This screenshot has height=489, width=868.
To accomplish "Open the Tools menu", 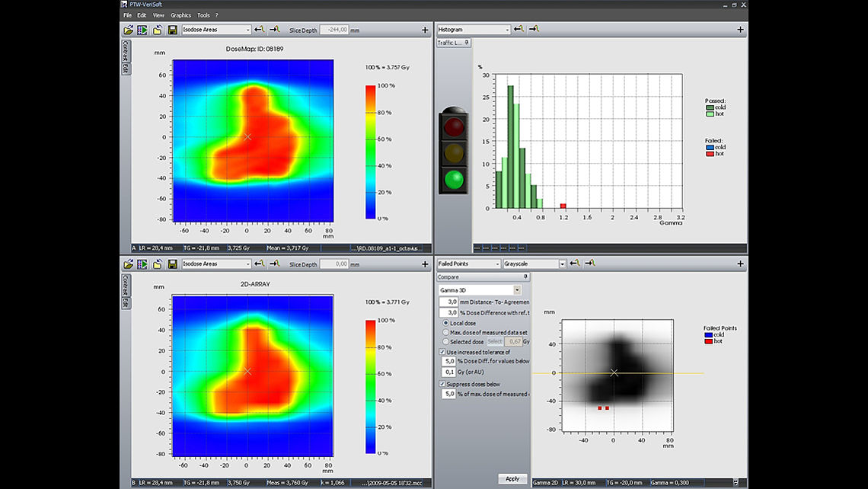I will (x=203, y=15).
